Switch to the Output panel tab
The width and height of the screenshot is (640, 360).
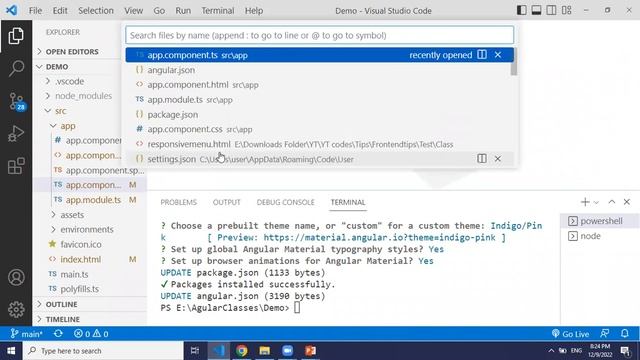click(227, 202)
